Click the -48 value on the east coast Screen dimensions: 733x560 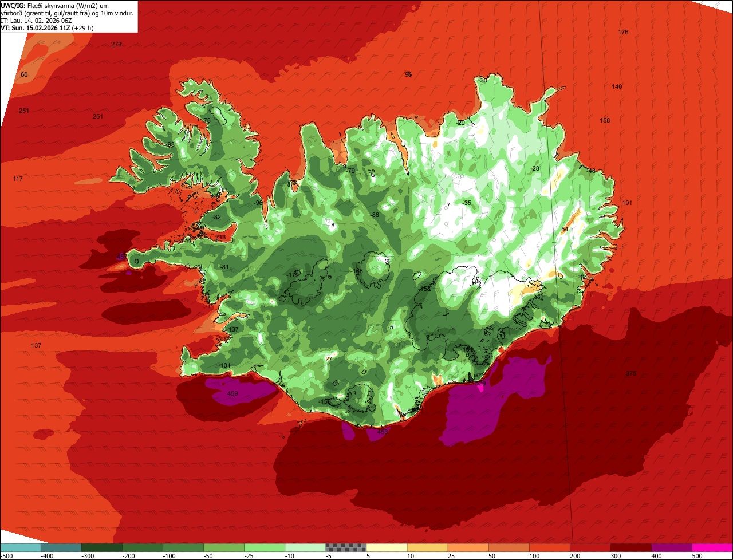(x=591, y=171)
